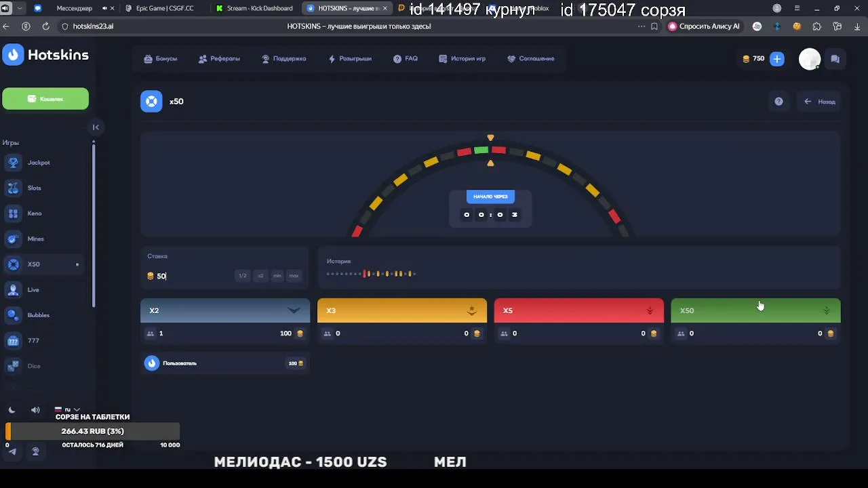Switch to the Epic Game CSGF.CC tab
Screen dimensions: 868x488
pyautogui.click(x=165, y=8)
